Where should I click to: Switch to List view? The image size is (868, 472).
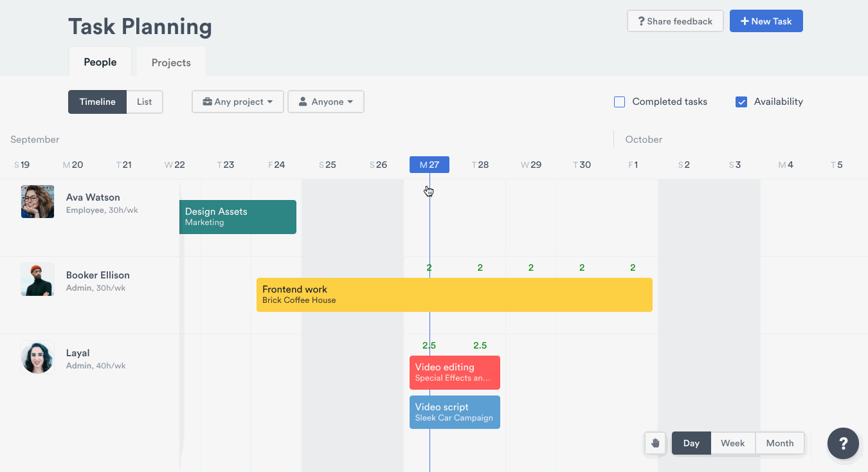pyautogui.click(x=145, y=102)
